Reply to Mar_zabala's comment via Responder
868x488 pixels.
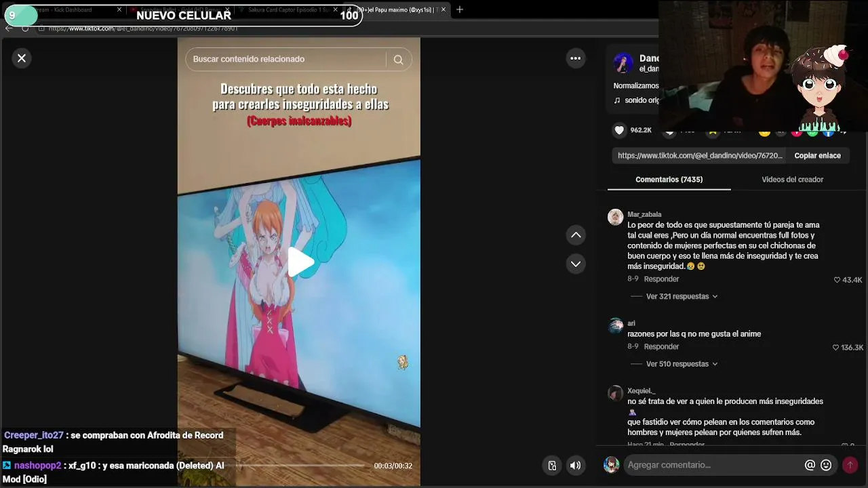click(661, 279)
